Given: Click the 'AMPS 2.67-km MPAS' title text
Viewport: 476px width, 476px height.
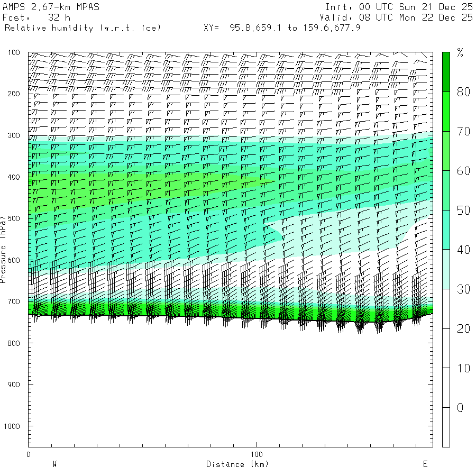Looking at the screenshot, I should [x=51, y=7].
